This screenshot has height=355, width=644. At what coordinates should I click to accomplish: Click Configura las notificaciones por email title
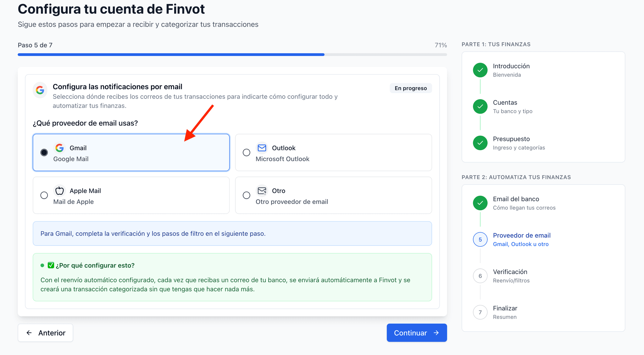(x=117, y=87)
